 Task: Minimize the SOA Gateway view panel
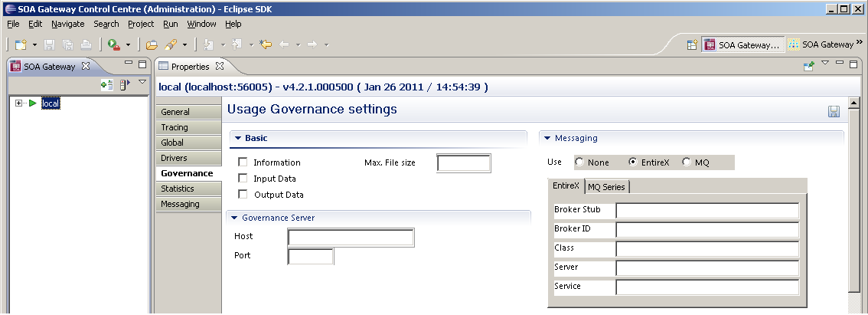(129, 63)
